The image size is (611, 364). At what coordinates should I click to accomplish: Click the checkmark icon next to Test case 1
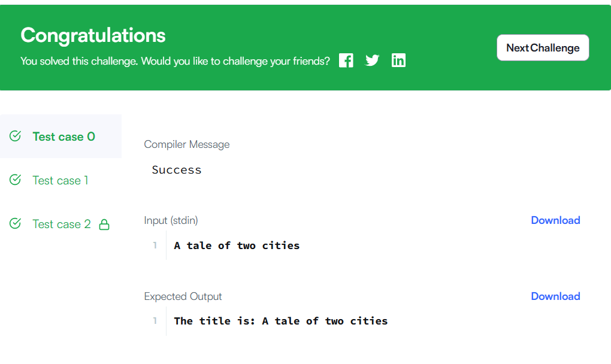pyautogui.click(x=15, y=180)
